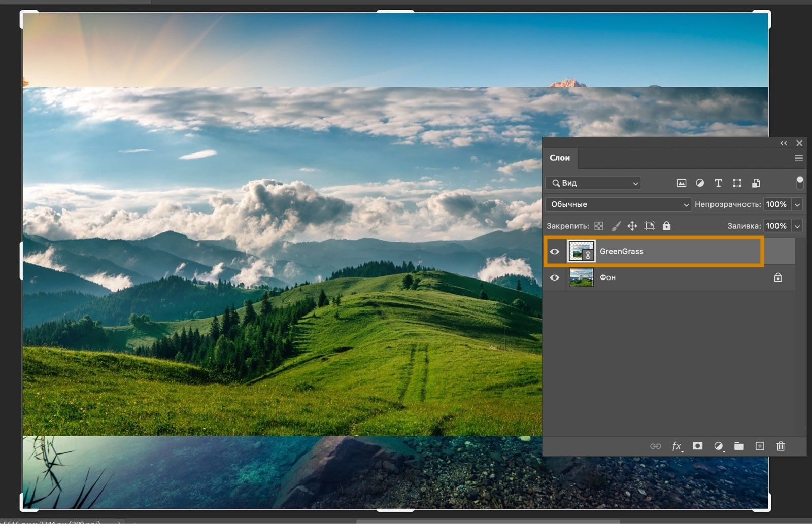Screen dimensions: 812x524
Task: Filter layers by shape layers
Action: point(737,183)
